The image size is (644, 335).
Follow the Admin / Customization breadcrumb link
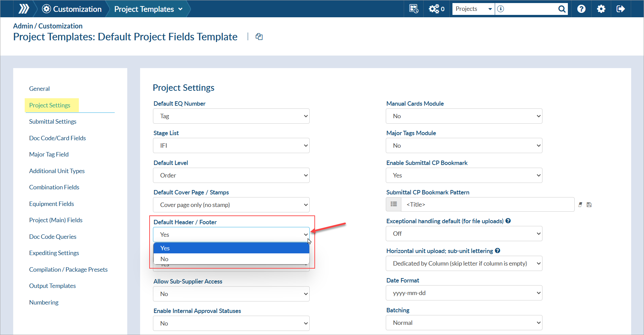click(x=48, y=26)
